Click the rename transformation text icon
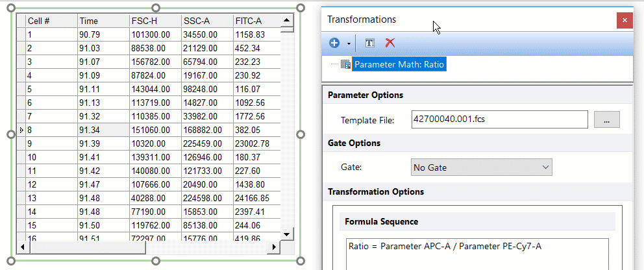The width and height of the screenshot is (644, 270). click(x=370, y=43)
